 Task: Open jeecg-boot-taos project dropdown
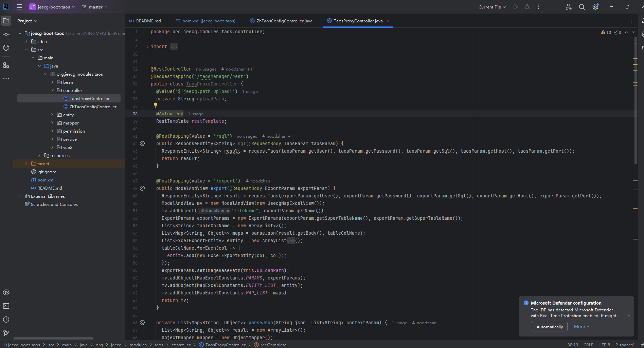point(52,7)
